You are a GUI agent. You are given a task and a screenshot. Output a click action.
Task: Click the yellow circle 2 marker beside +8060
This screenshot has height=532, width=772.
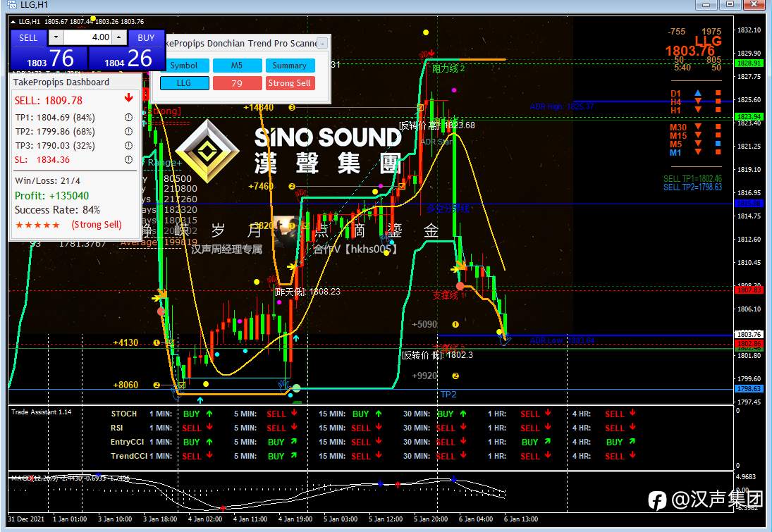click(157, 385)
